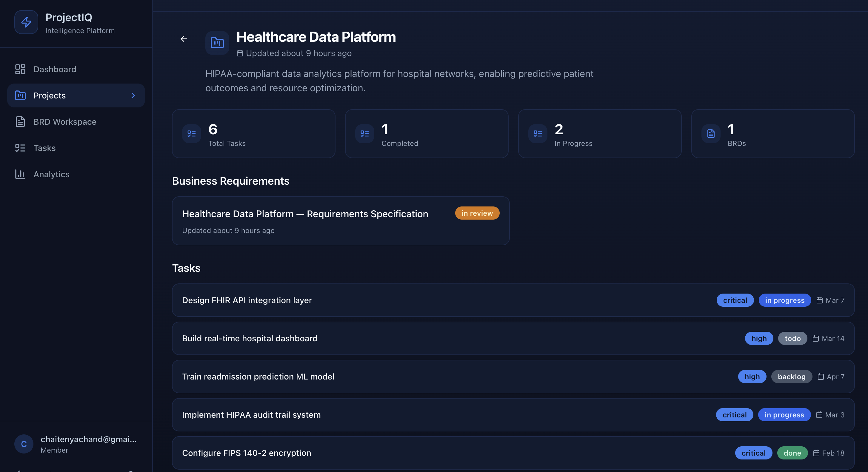
Task: Click the user avatar with letter C
Action: (24, 444)
